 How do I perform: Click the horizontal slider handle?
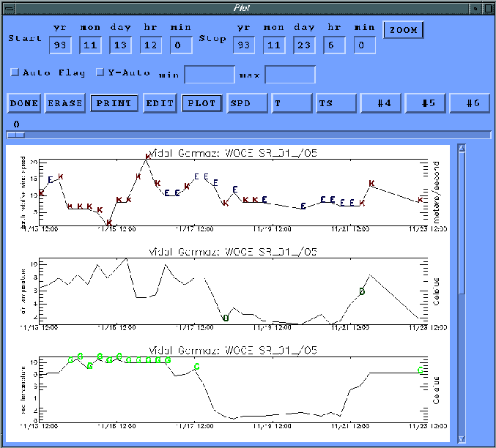tap(15, 135)
